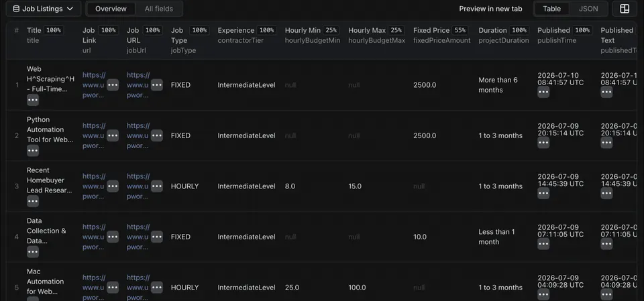
Task: Expand row 5 Job Link ellipsis
Action: [113, 288]
